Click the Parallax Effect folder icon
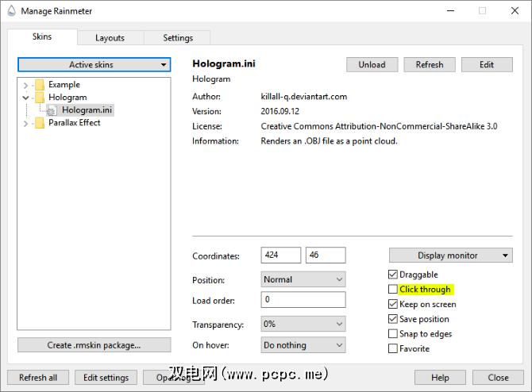This screenshot has width=532, height=392. [40, 123]
